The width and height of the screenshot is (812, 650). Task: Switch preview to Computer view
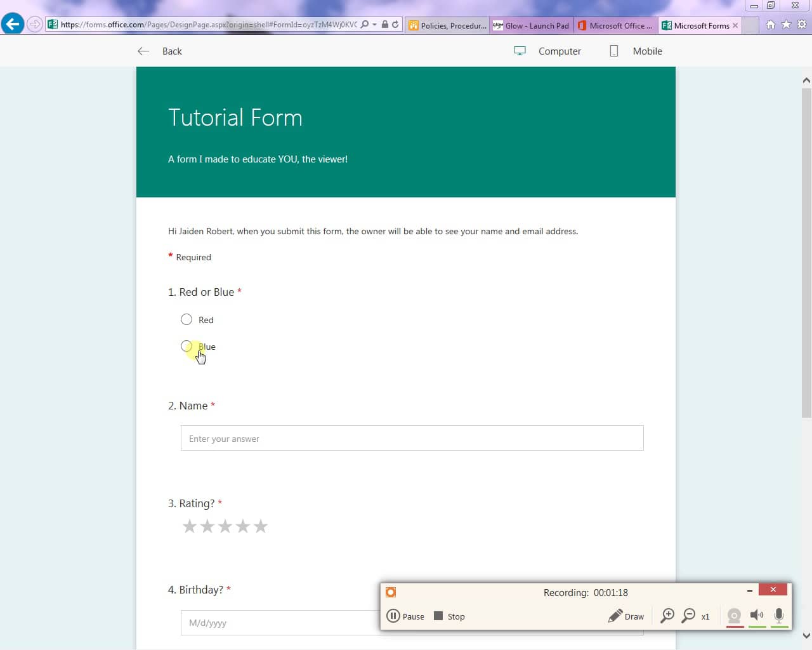[x=560, y=51]
